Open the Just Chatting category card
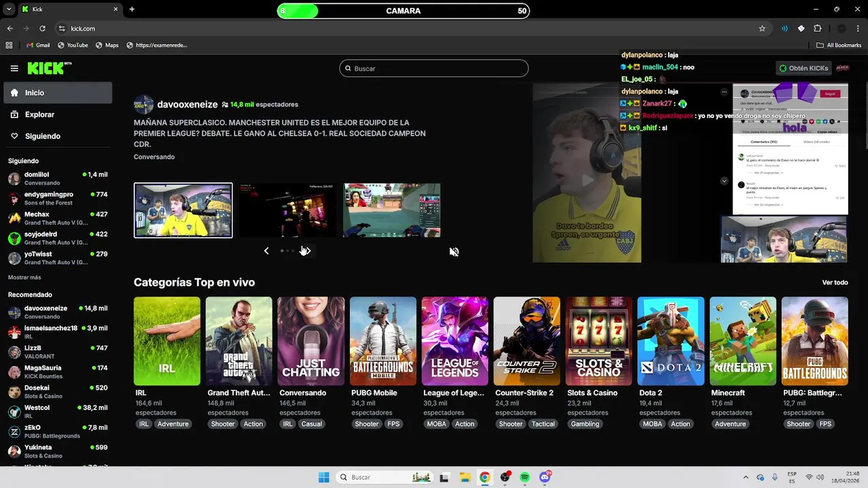Viewport: 868px width, 488px height. click(x=311, y=341)
